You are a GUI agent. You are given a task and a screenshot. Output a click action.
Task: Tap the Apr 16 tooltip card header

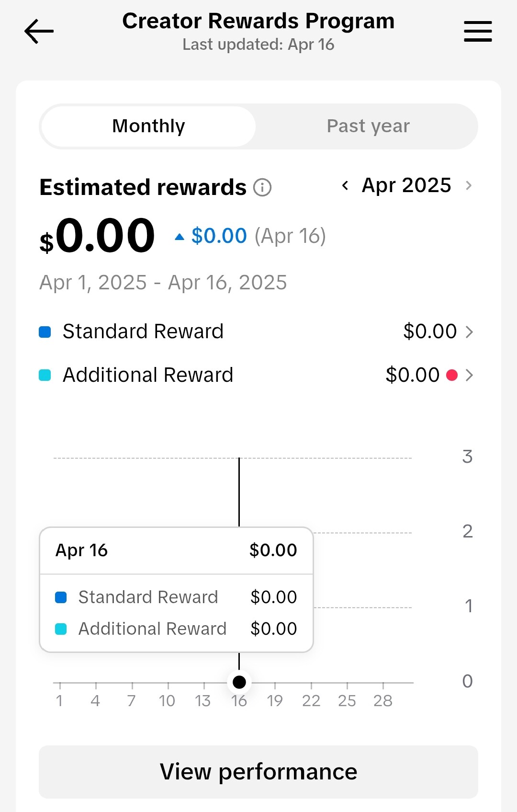pos(176,550)
